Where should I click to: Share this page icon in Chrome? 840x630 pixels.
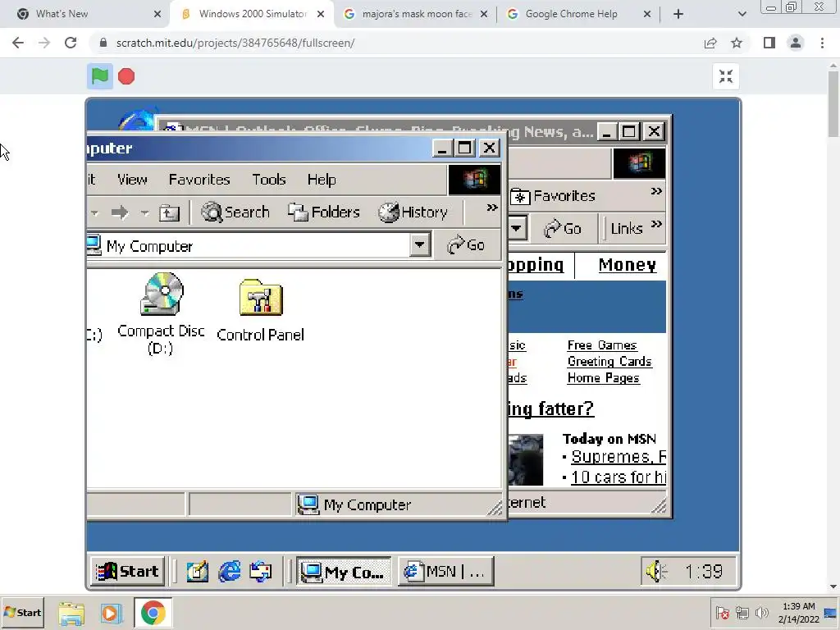[x=710, y=43]
